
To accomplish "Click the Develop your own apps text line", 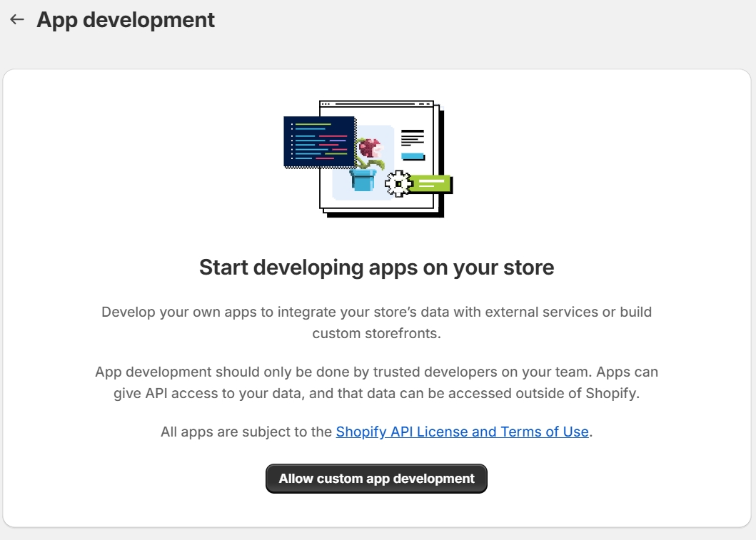I will [x=377, y=312].
